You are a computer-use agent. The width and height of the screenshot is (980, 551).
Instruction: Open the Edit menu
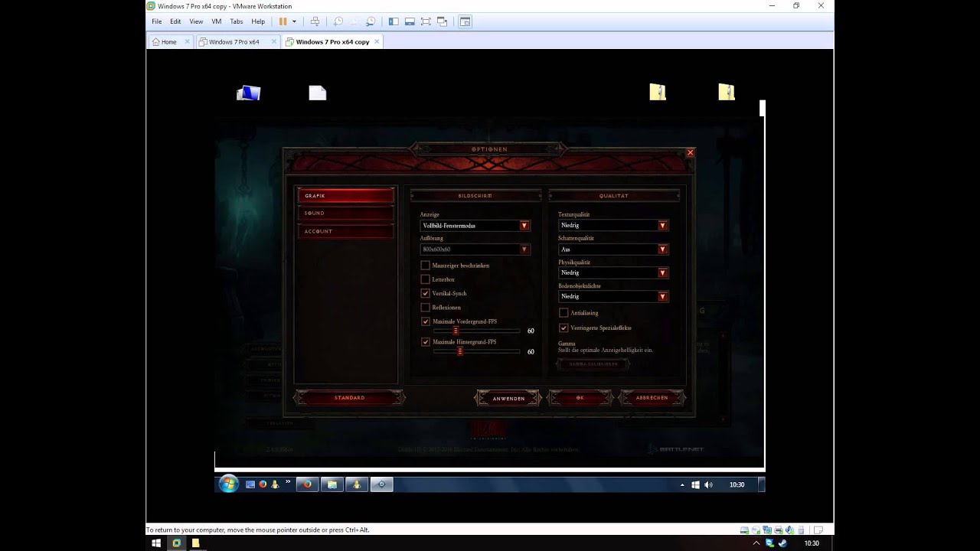(175, 21)
